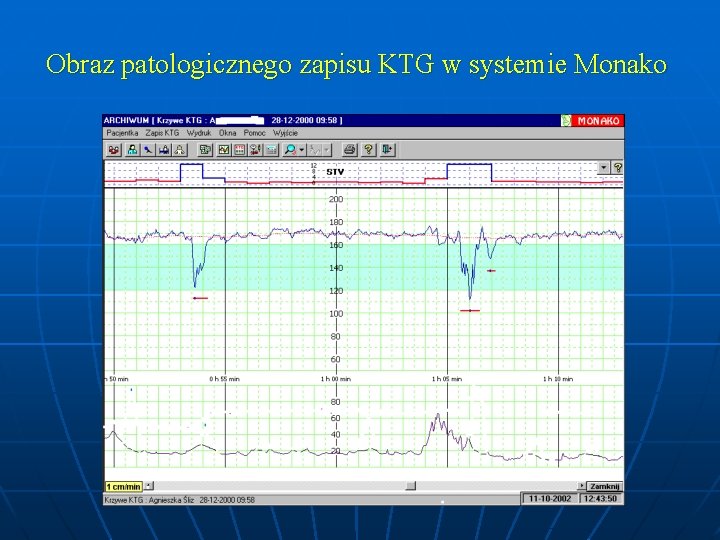Click the time 12:43:50 in status bar
The image size is (720, 540).
click(x=600, y=499)
